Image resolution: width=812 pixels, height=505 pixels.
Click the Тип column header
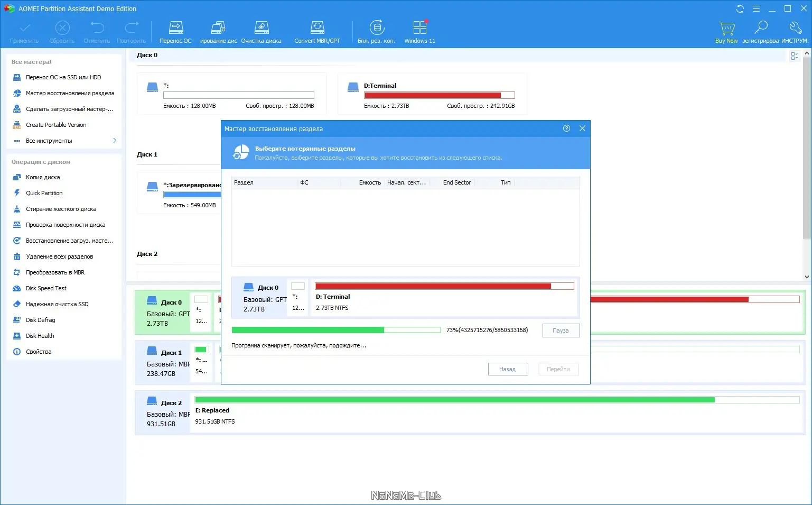494,182
